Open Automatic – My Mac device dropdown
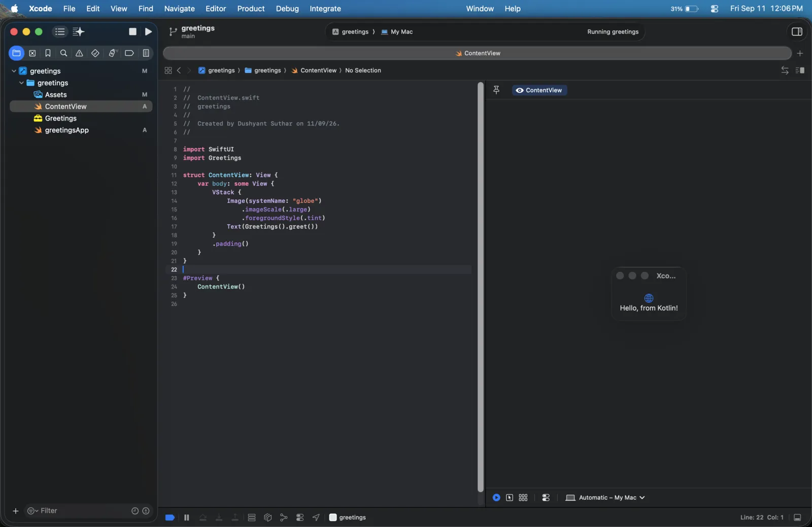812x527 pixels. tap(605, 498)
